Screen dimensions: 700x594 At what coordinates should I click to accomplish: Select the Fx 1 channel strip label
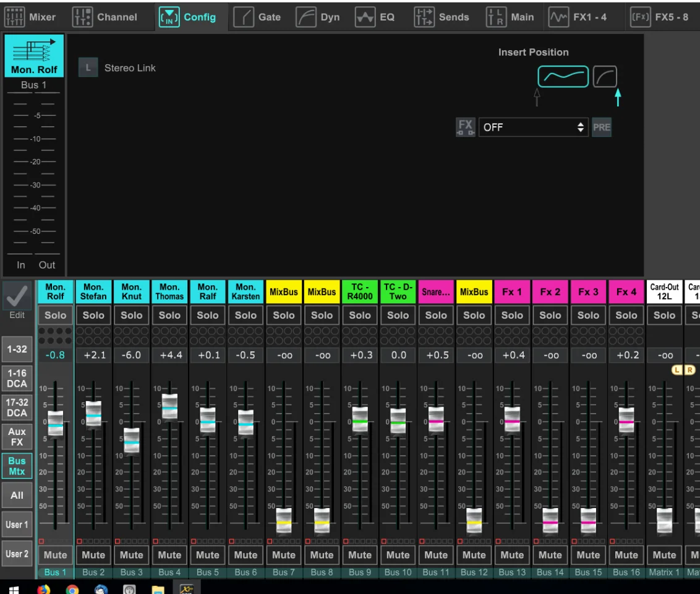pos(512,292)
